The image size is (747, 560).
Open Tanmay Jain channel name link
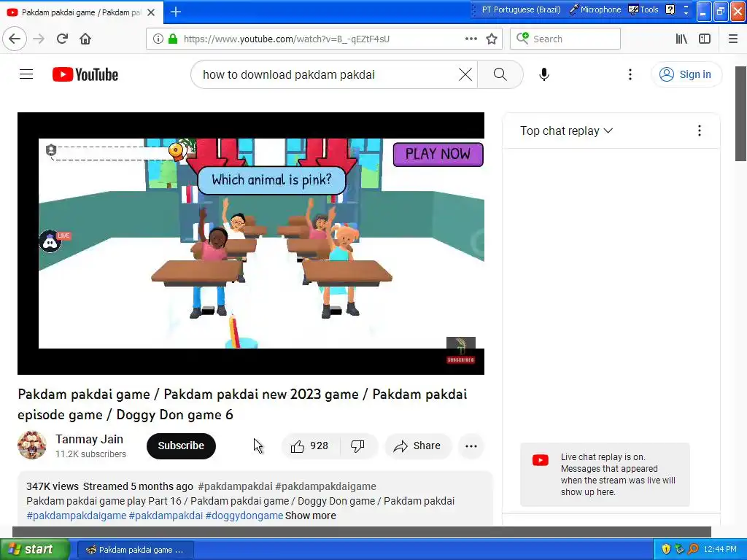pyautogui.click(x=89, y=439)
